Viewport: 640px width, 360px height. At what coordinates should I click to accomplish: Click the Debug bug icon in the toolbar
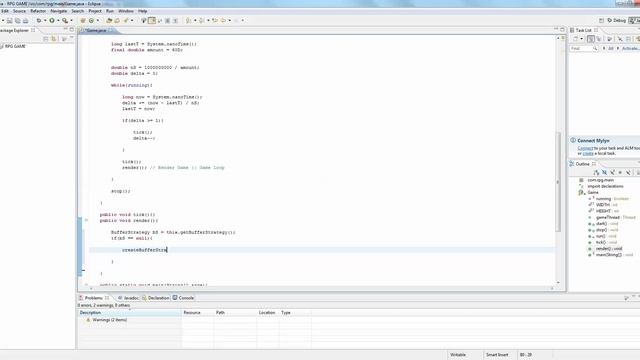coord(39,20)
